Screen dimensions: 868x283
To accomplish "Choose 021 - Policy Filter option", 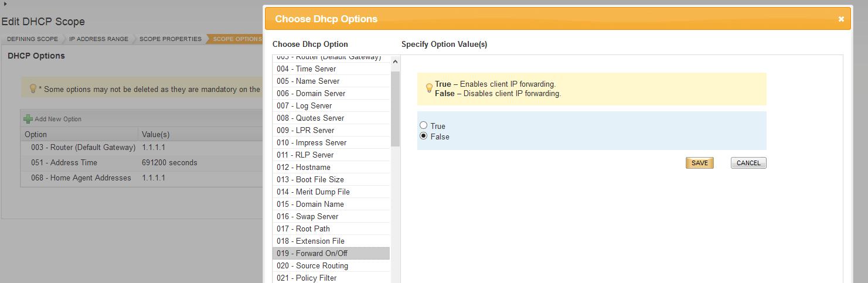I will pos(331,278).
